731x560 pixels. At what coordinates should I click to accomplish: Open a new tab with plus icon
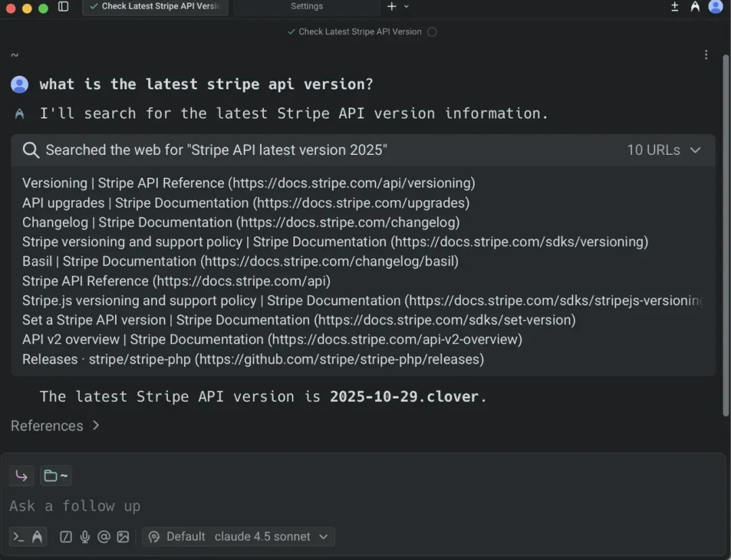tap(392, 7)
